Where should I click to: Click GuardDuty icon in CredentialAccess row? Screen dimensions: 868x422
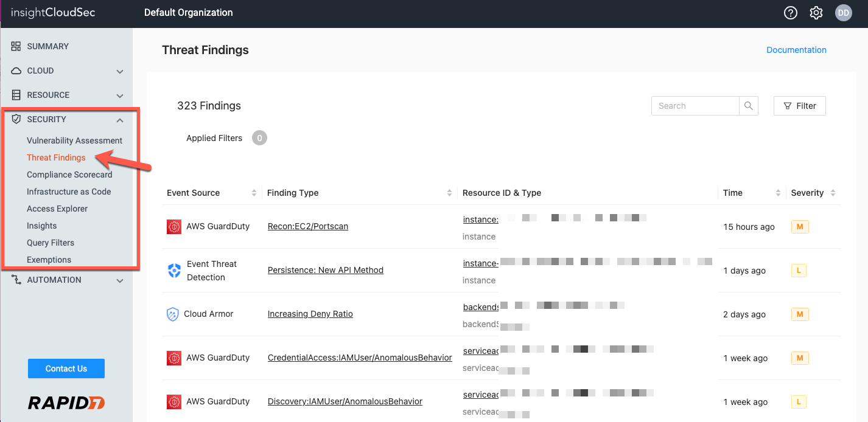[174, 358]
